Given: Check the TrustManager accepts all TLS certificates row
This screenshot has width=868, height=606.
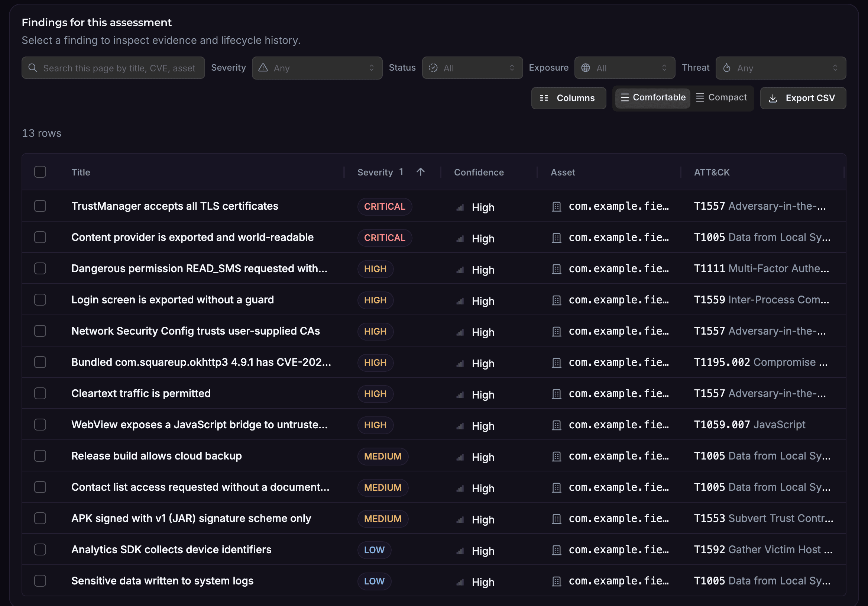Looking at the screenshot, I should pyautogui.click(x=40, y=206).
